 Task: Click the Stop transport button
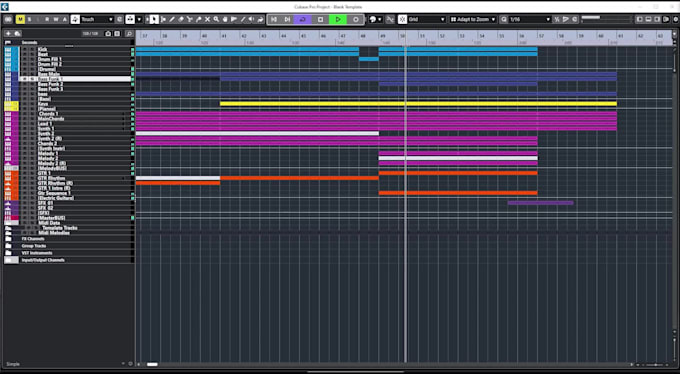pyautogui.click(x=320, y=20)
